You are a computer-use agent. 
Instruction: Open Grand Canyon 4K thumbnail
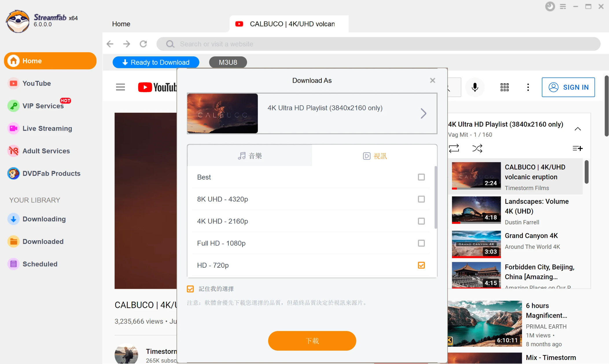click(x=476, y=244)
